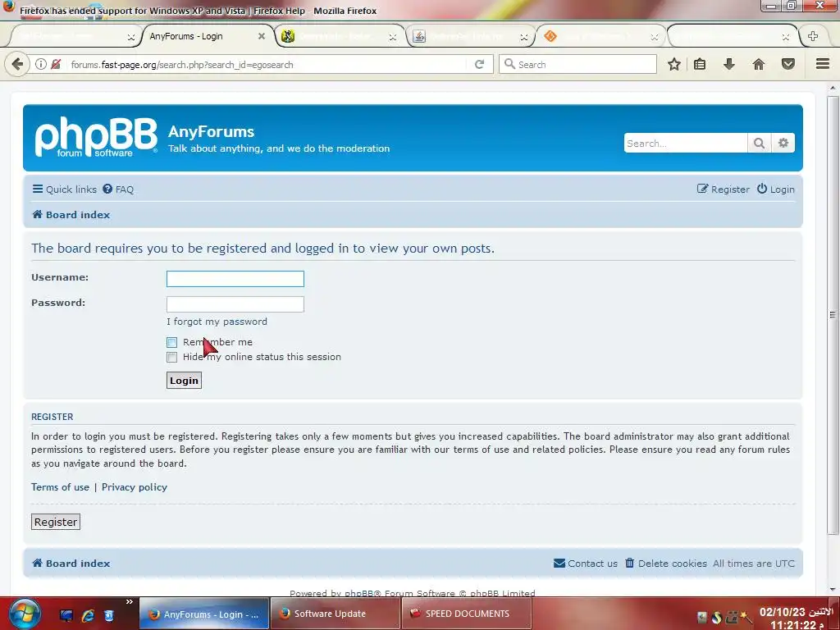Image resolution: width=840 pixels, height=630 pixels.
Task: Switch to Software Update window in taskbar
Action: (x=336, y=614)
